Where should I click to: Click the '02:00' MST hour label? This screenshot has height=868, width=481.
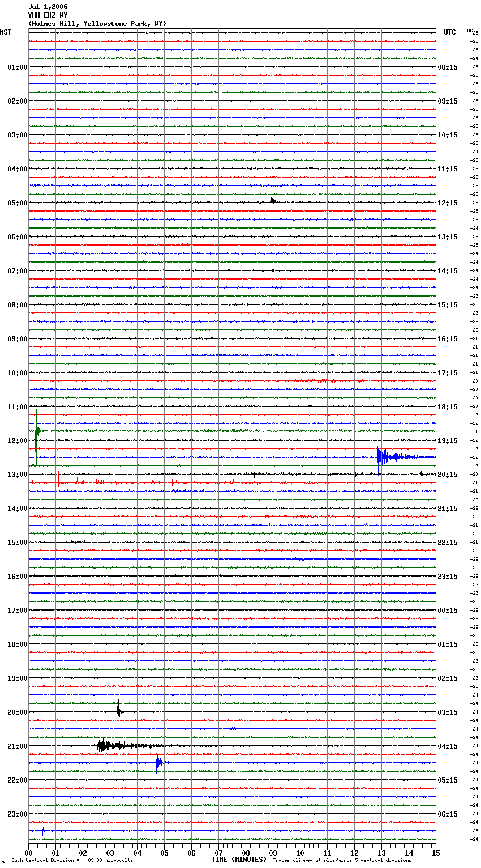tap(18, 101)
